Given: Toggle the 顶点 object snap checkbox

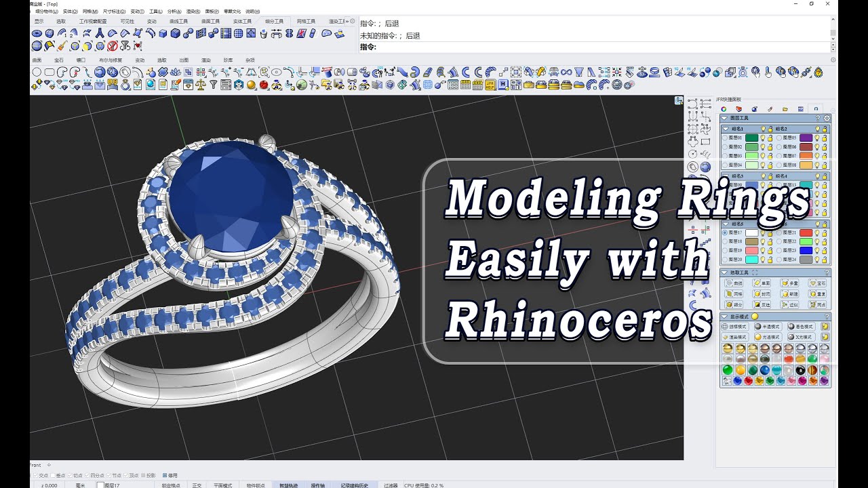Looking at the screenshot, I should tap(125, 475).
